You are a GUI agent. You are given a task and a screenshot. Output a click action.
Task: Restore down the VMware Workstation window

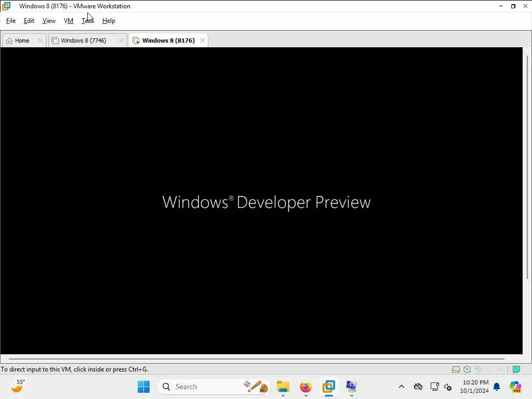(x=513, y=6)
